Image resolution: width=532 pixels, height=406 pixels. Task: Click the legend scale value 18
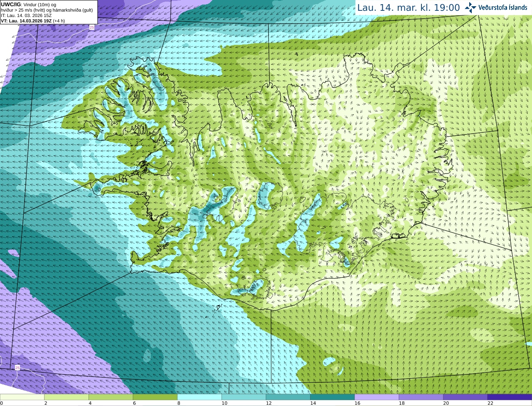[402, 403]
